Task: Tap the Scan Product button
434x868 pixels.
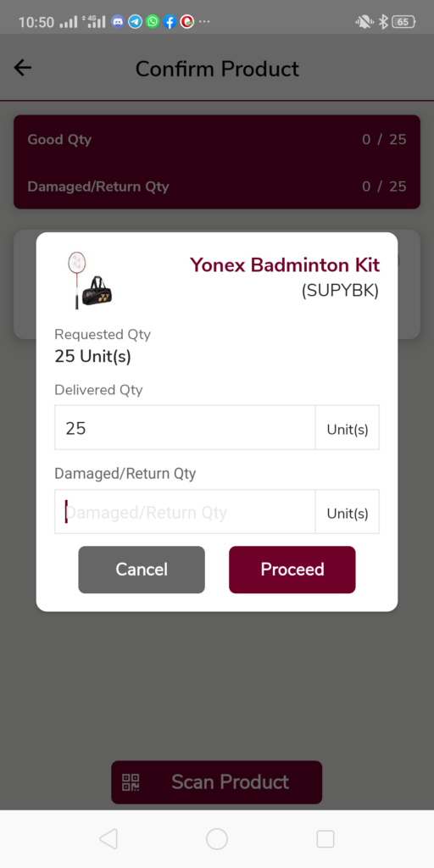Action: tap(216, 782)
